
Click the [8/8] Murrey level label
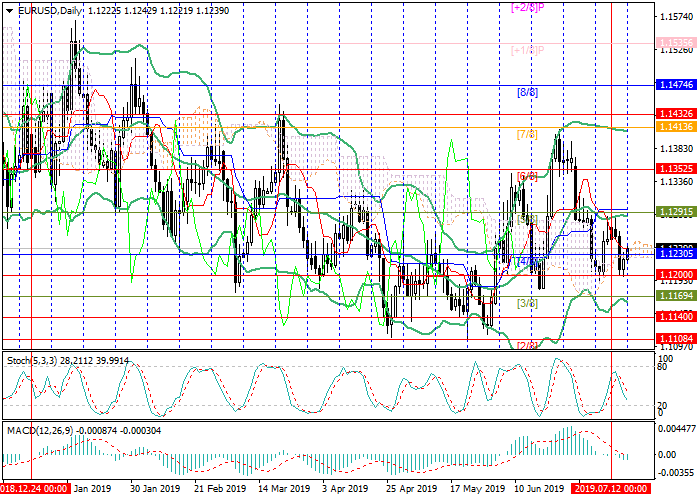click(527, 92)
